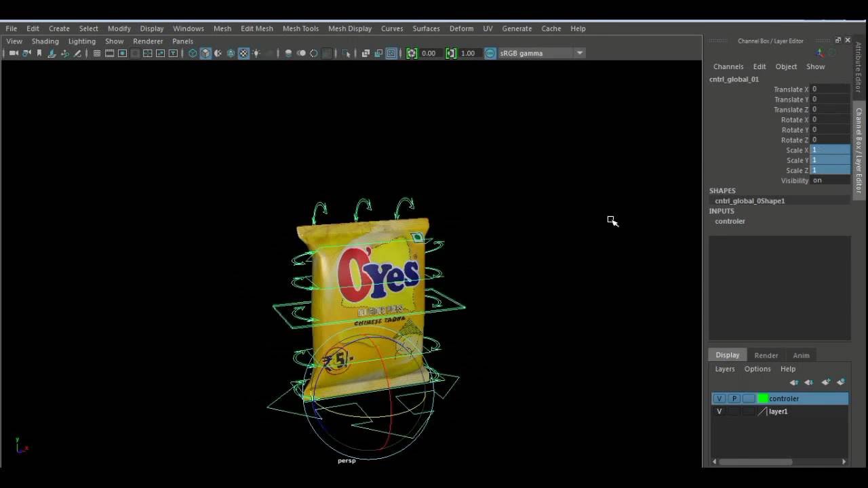
Task: Open the Create menu
Action: pyautogui.click(x=59, y=28)
